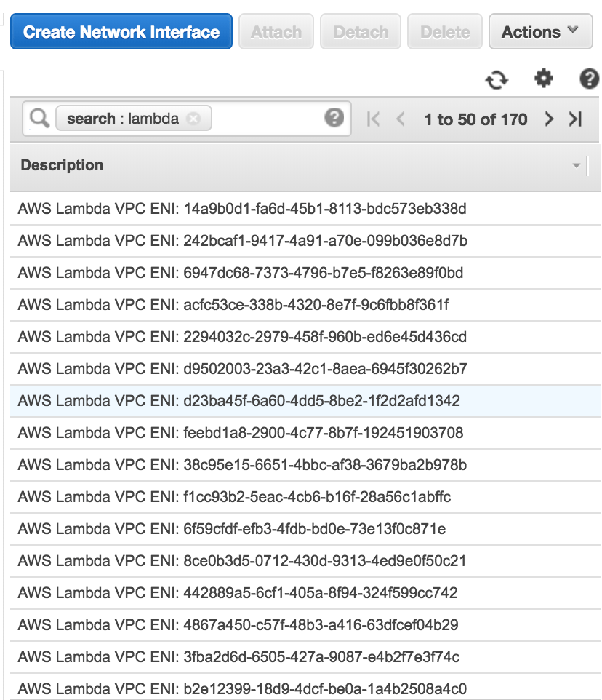This screenshot has height=700, width=602.
Task: Sort by the Description column header
Action: tap(63, 165)
